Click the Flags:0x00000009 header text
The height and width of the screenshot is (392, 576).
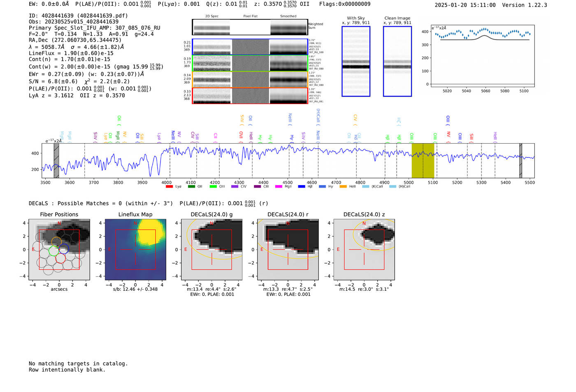[345, 4]
